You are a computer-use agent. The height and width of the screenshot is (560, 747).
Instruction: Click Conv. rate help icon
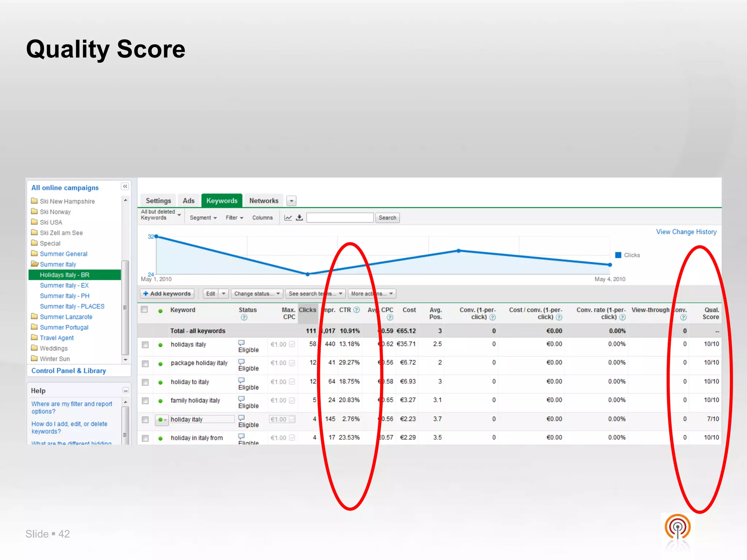623,317
